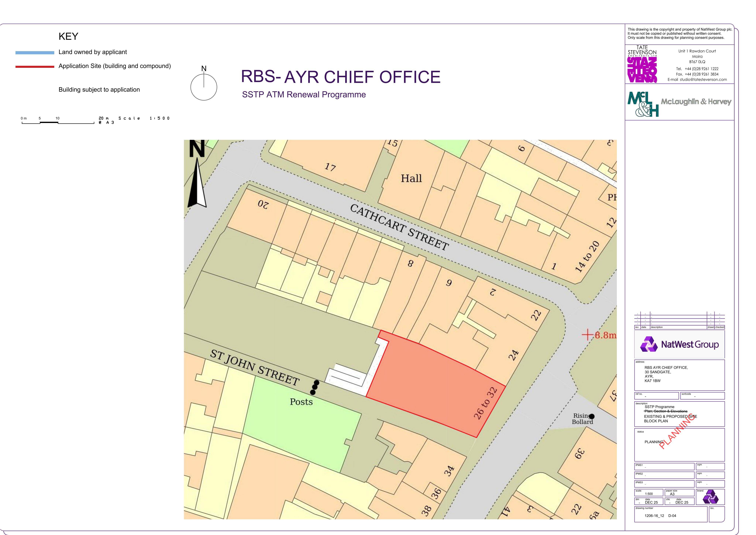This screenshot has height=535, width=756.
Task: Click building number 17 on the map
Action: [330, 167]
